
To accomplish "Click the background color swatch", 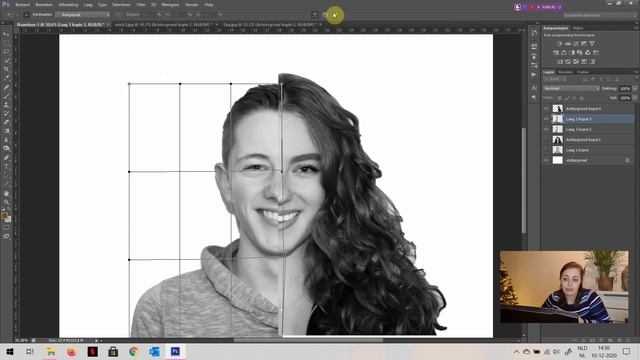I will (9, 219).
